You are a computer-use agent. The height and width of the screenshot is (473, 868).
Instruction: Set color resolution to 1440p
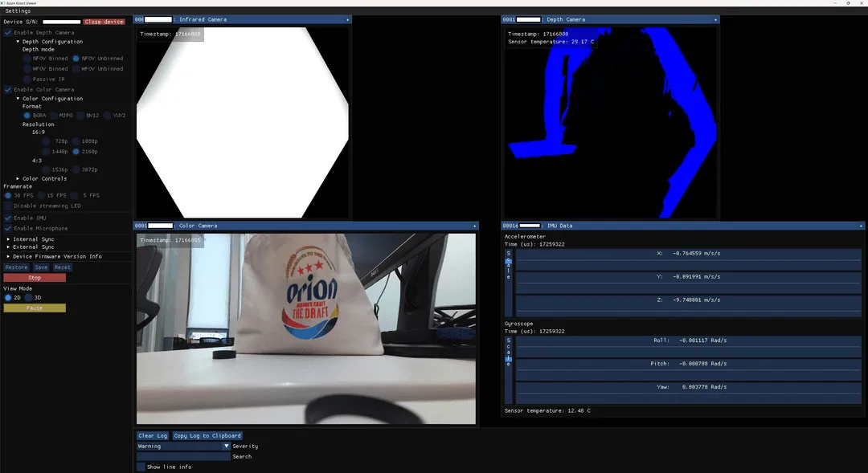point(46,152)
